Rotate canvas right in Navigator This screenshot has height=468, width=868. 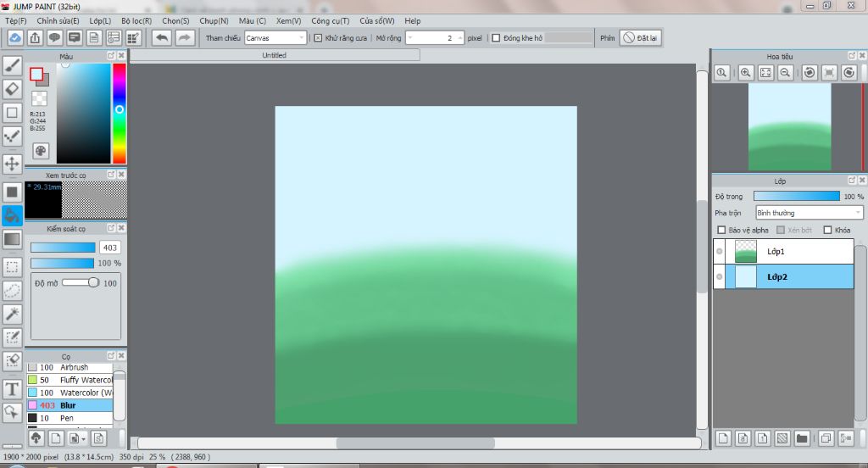coord(849,73)
